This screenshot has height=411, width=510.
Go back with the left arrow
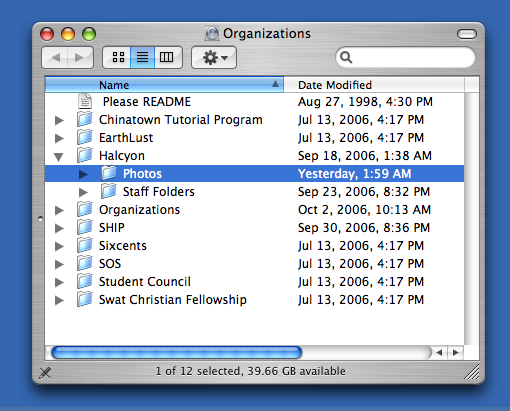(55, 57)
